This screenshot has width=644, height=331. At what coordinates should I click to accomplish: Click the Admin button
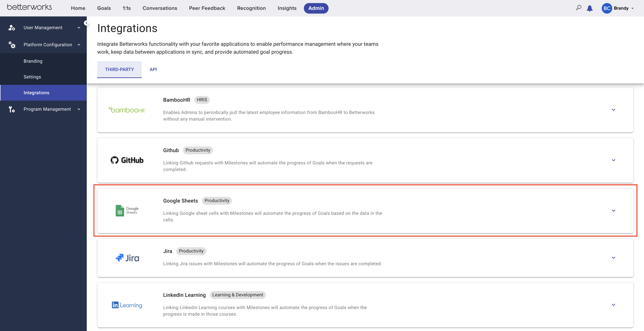tap(316, 8)
